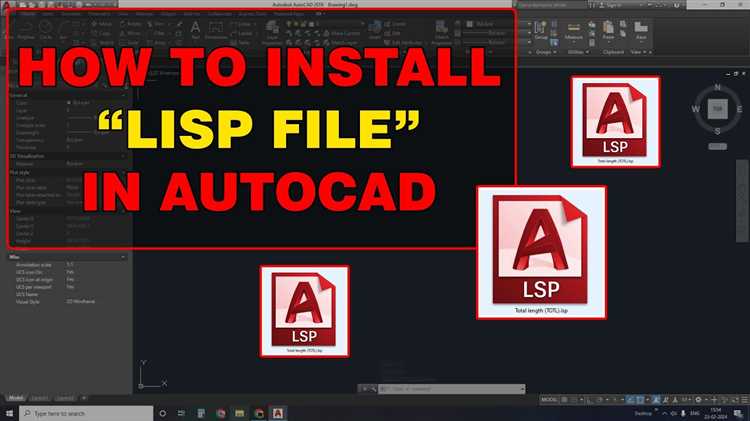Open the status bar customization menu icon
The height and width of the screenshot is (421, 750).
click(x=744, y=399)
